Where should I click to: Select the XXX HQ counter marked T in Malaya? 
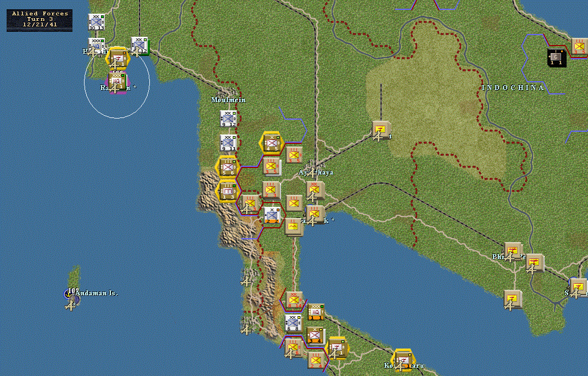(x=316, y=312)
